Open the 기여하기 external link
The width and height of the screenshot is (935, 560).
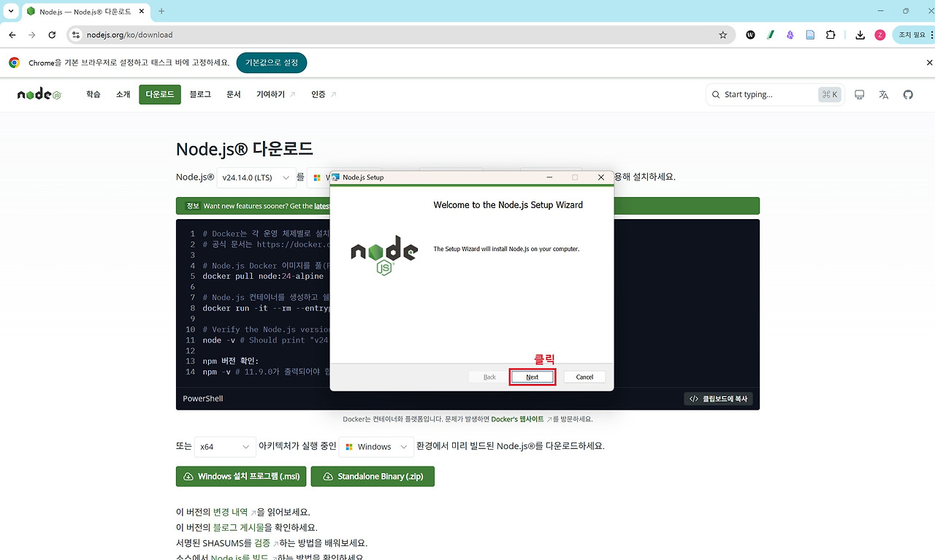point(275,94)
